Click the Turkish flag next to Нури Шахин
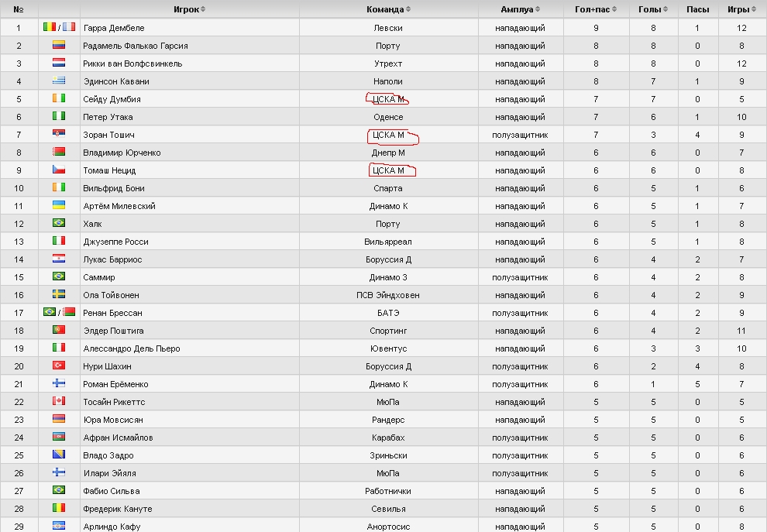Viewport: 767px width, 532px height. pos(59,366)
